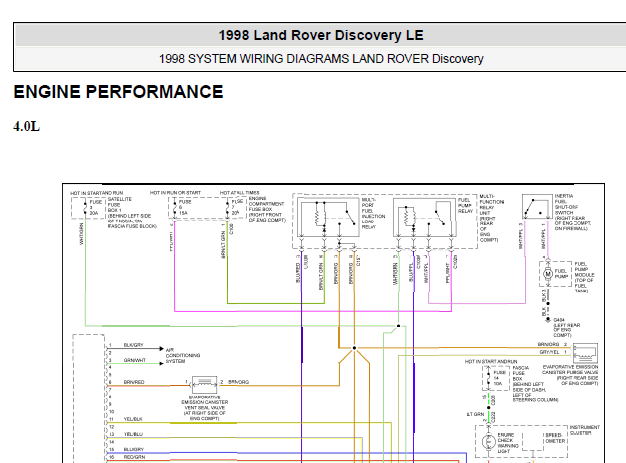The height and width of the screenshot is (463, 626).
Task: Click the 'BRN/RED' wire label at pin 6
Action: [134, 382]
